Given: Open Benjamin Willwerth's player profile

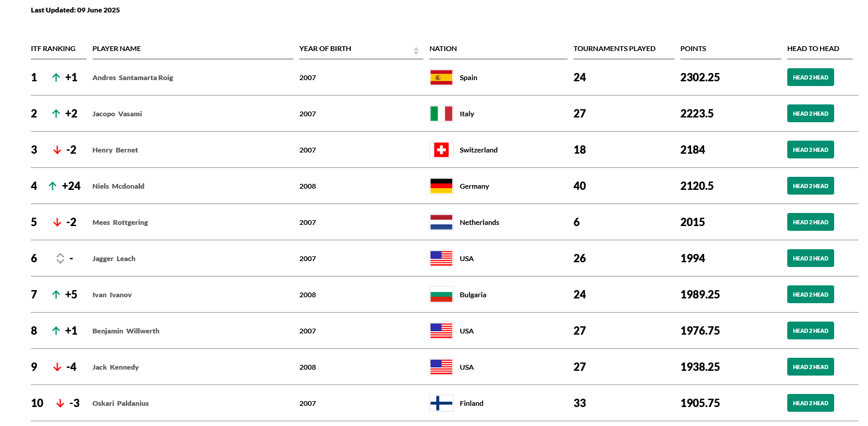Looking at the screenshot, I should tap(126, 331).
